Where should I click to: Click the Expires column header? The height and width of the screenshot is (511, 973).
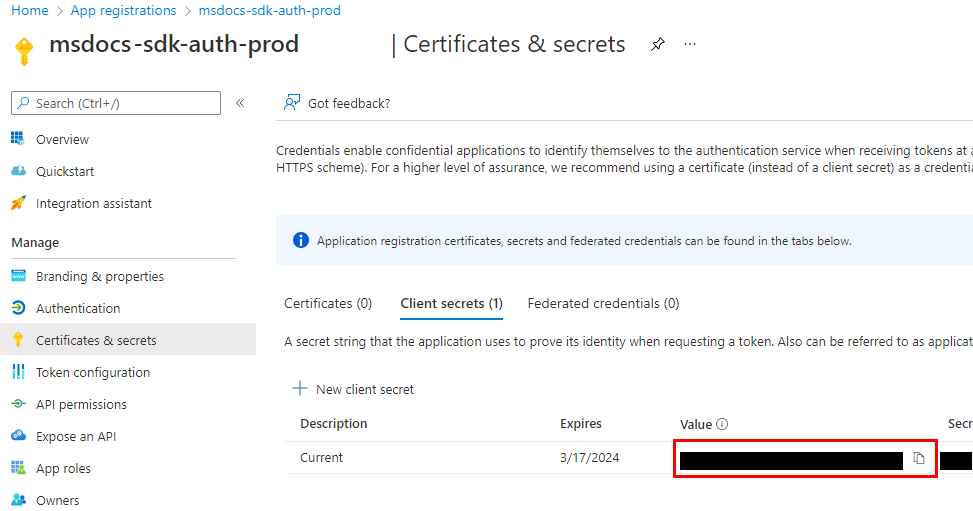(580, 423)
